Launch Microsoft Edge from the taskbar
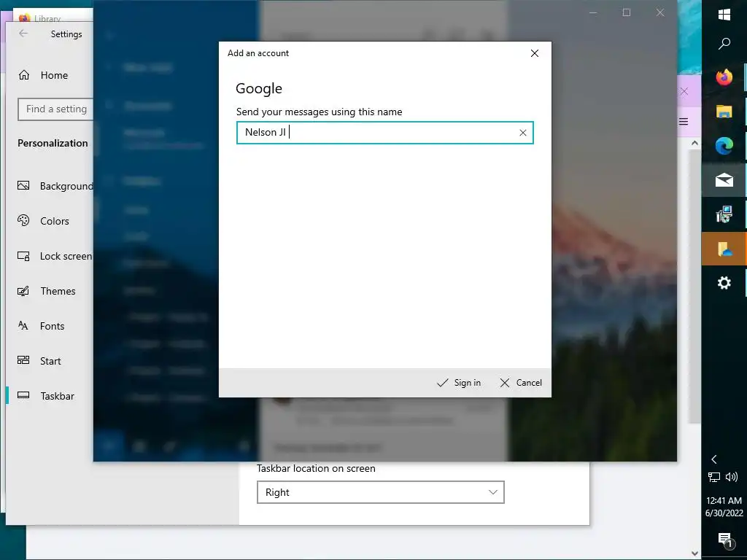747x560 pixels. (x=724, y=146)
